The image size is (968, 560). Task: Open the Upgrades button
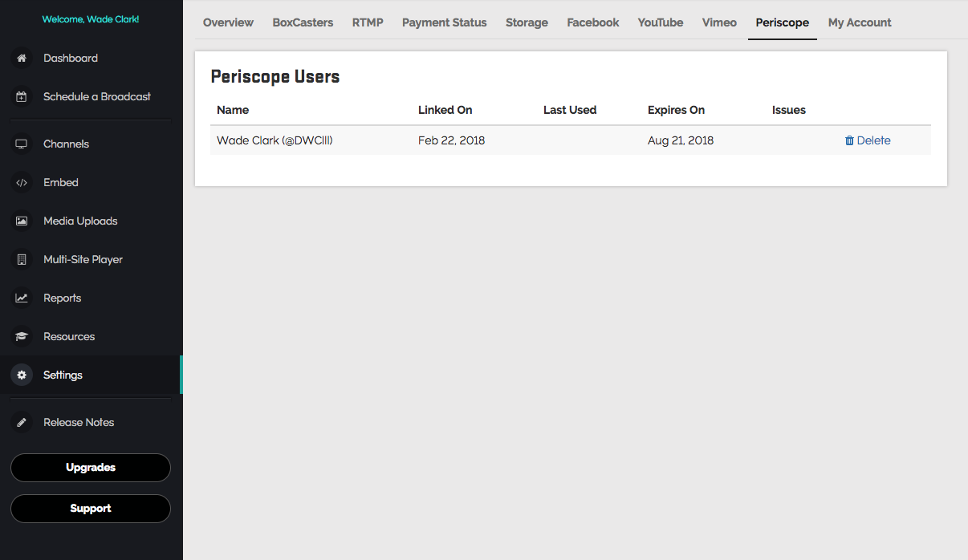click(x=91, y=468)
